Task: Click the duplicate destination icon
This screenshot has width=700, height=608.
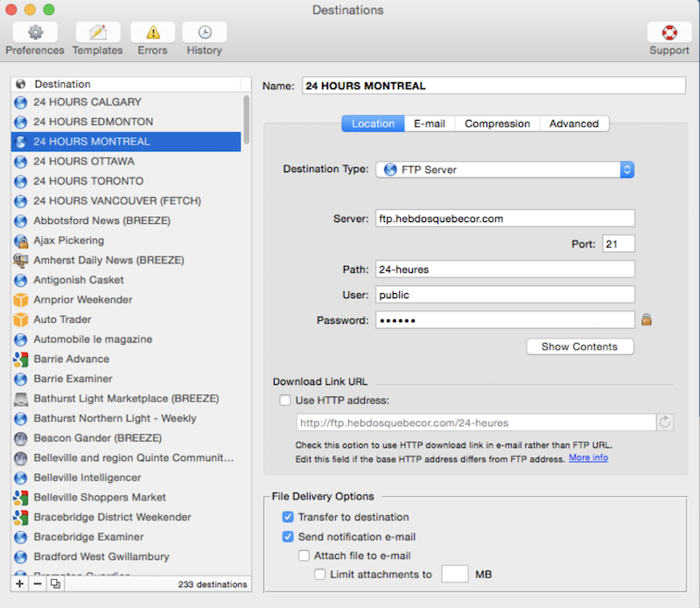Action: click(54, 584)
